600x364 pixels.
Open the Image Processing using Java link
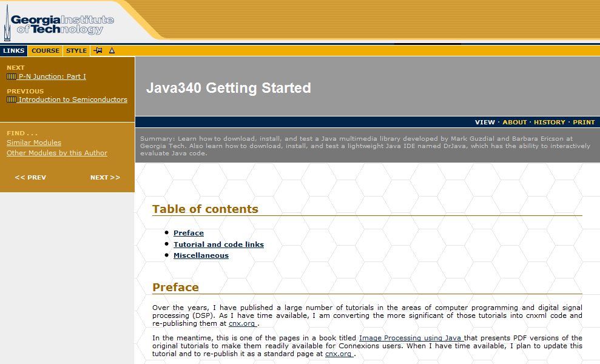point(411,338)
